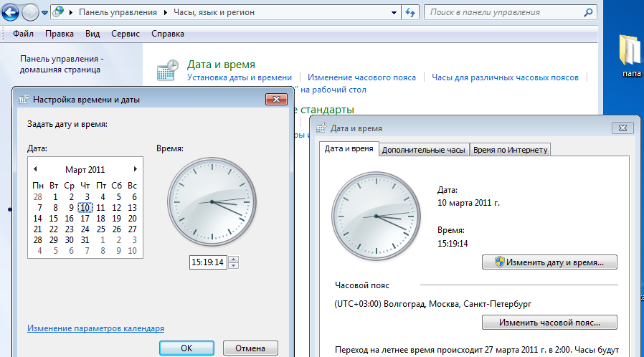Expand the address bar history dropdown arrow
This screenshot has width=644, height=357.
pos(394,12)
